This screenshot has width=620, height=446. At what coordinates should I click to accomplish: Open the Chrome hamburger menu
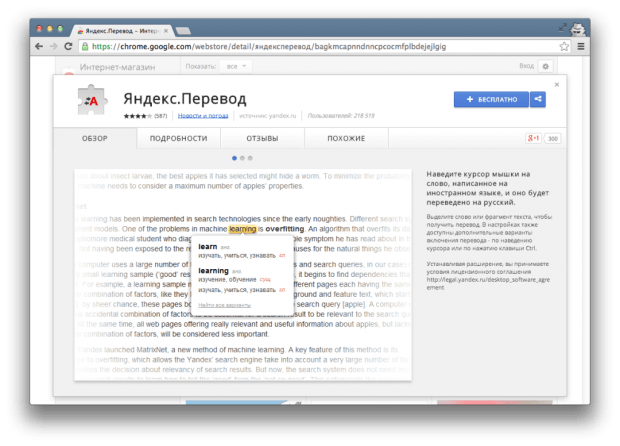click(581, 46)
